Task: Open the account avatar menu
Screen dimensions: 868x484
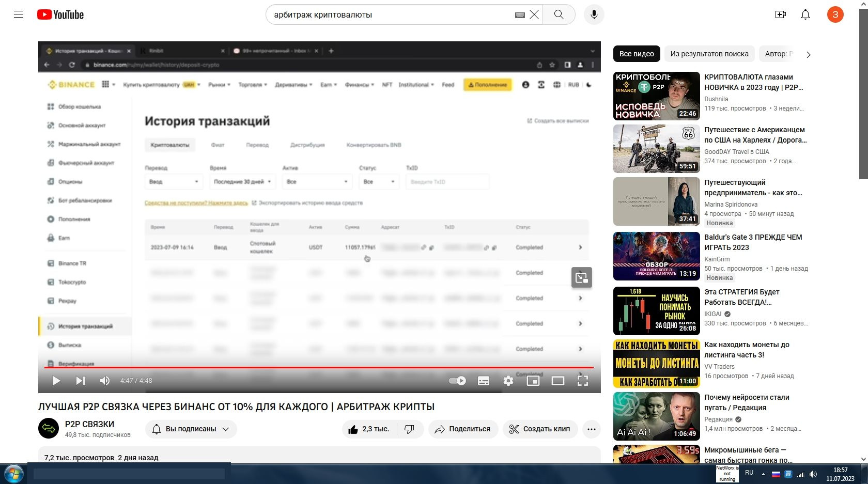Action: [x=835, y=14]
